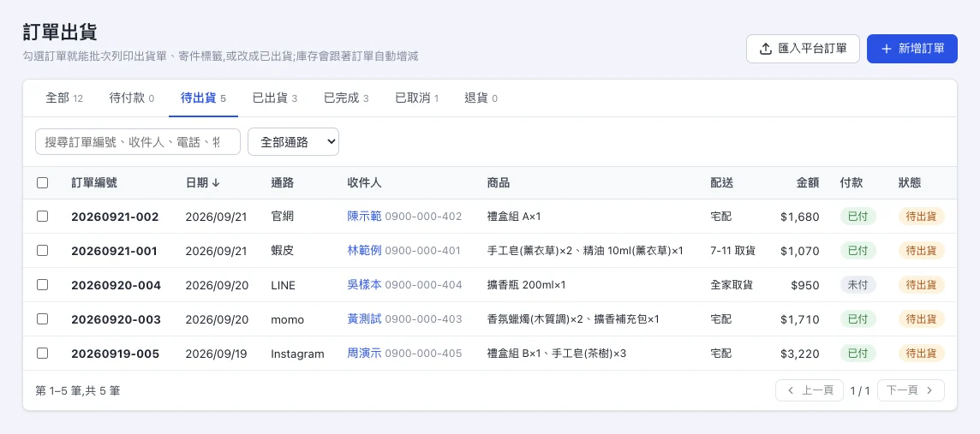Viewport: 980px width, 434px height.
Task: Open recipient 林範例 link
Action: (x=364, y=251)
